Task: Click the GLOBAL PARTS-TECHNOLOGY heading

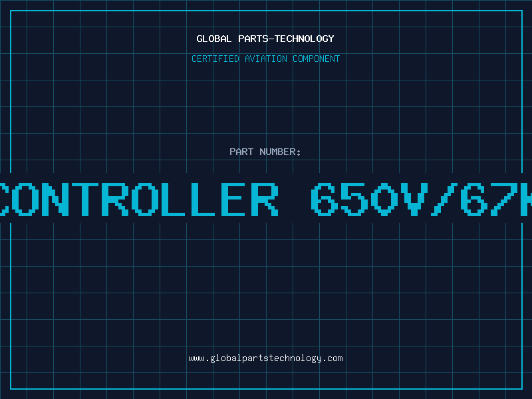Action: pos(265,39)
